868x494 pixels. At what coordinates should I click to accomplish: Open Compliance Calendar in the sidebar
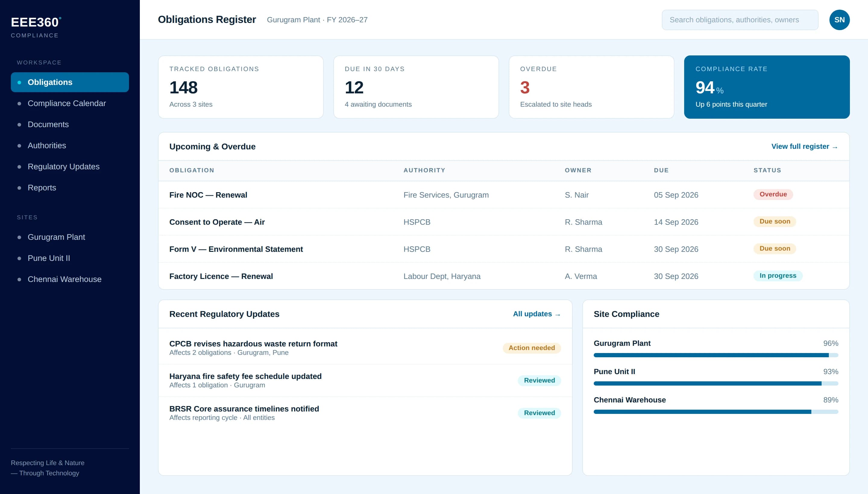coord(70,103)
